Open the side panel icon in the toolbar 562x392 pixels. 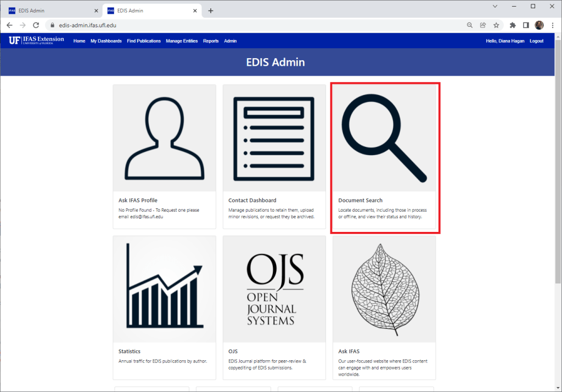pyautogui.click(x=525, y=25)
